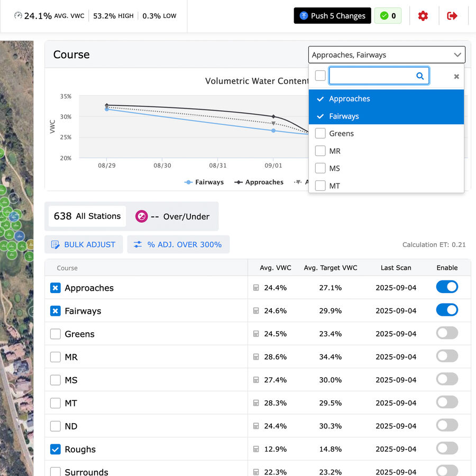
Task: Click the green checkmark status badge
Action: [388, 16]
